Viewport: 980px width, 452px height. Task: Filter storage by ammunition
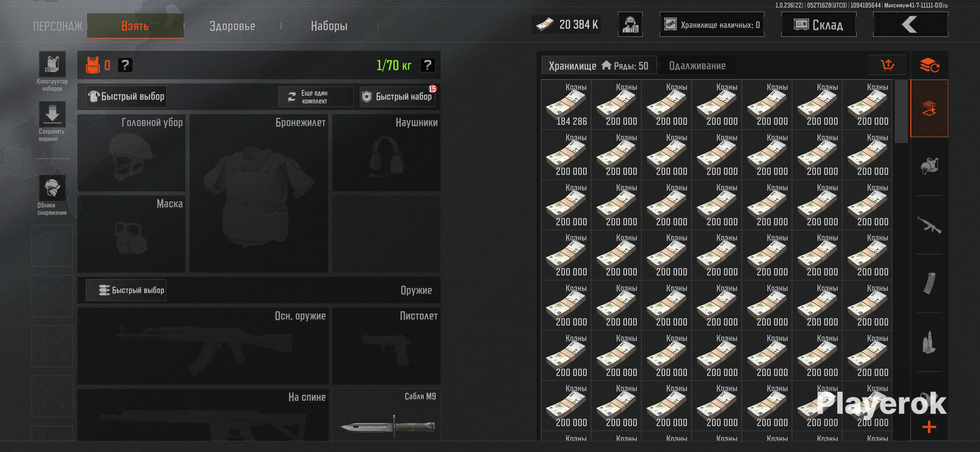point(929,342)
